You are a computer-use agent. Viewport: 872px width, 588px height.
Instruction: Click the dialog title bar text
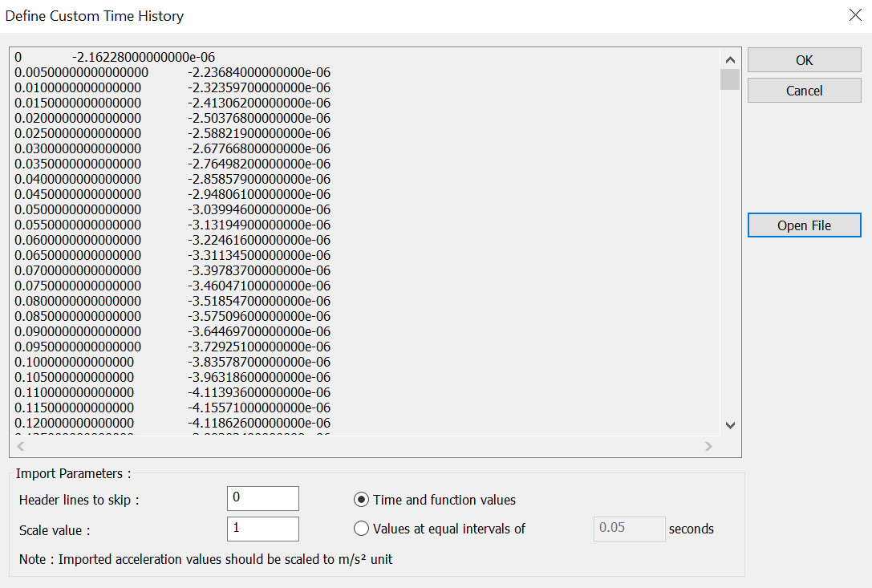tap(95, 15)
